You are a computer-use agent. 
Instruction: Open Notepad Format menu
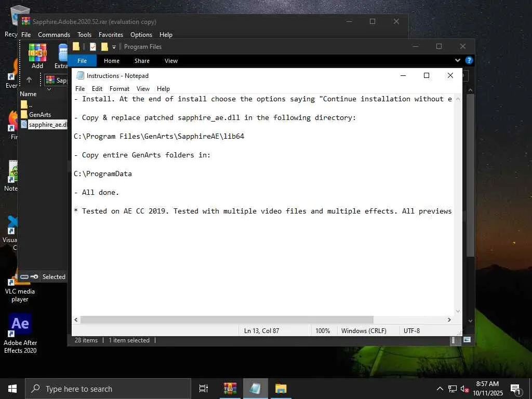(x=119, y=88)
